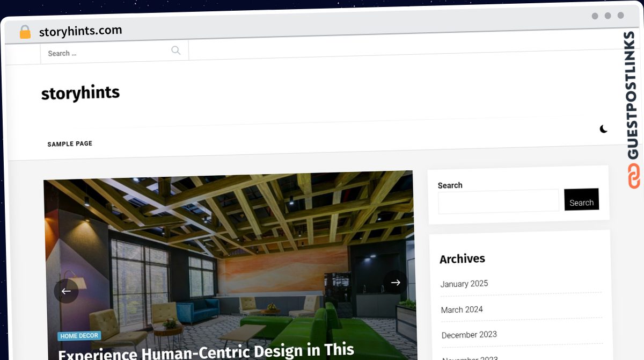Click the storyhints site title
This screenshot has height=360, width=644.
click(80, 93)
